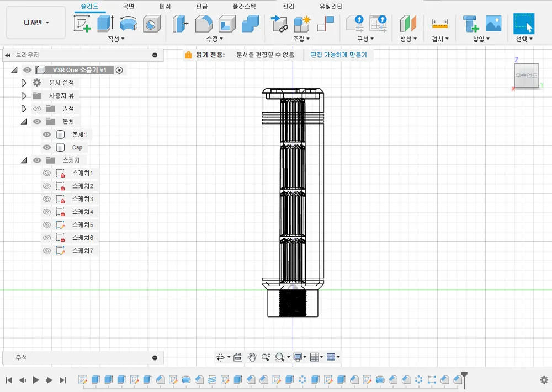Select the Combine tool

point(250,24)
